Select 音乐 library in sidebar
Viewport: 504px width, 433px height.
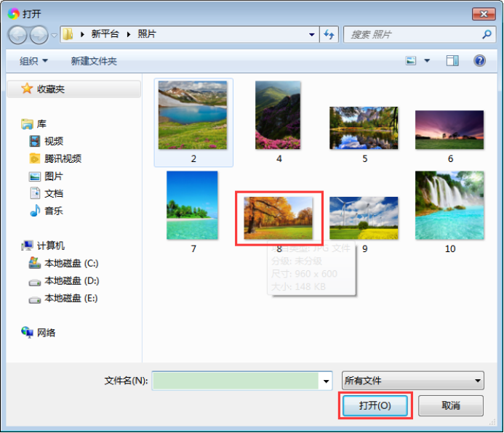tap(54, 211)
